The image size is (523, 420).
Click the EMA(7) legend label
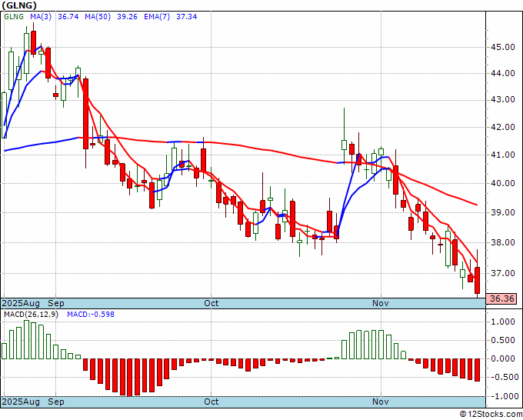click(157, 17)
